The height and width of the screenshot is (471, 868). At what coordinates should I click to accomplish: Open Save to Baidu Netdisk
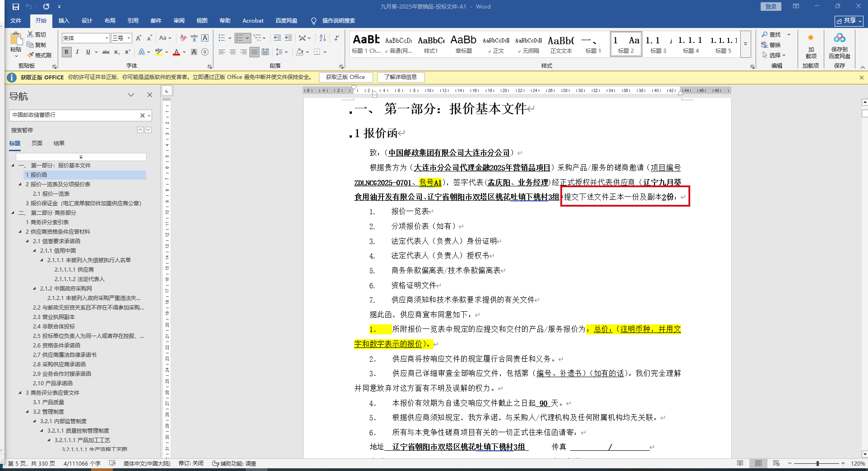coord(840,45)
